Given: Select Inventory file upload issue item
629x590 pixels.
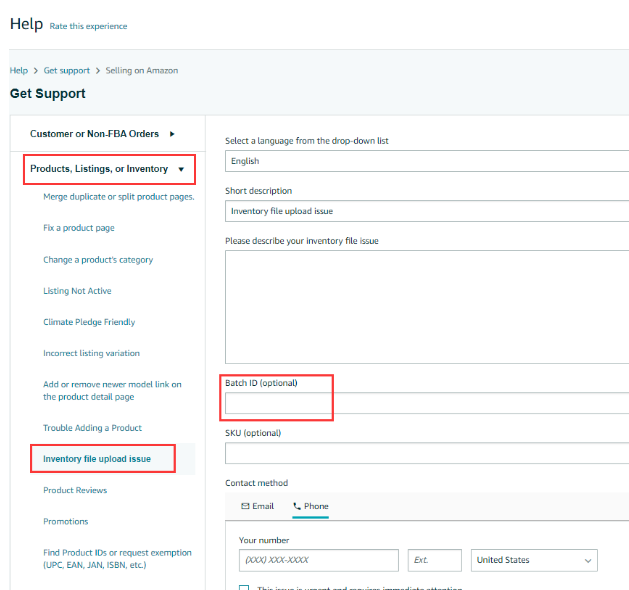Looking at the screenshot, I should (x=97, y=459).
